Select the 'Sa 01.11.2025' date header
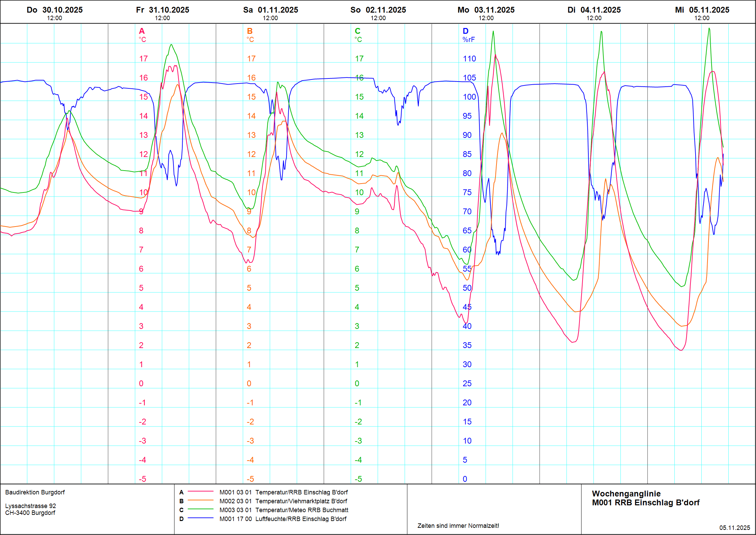Screen dimensions: 756x535 pos(270,10)
